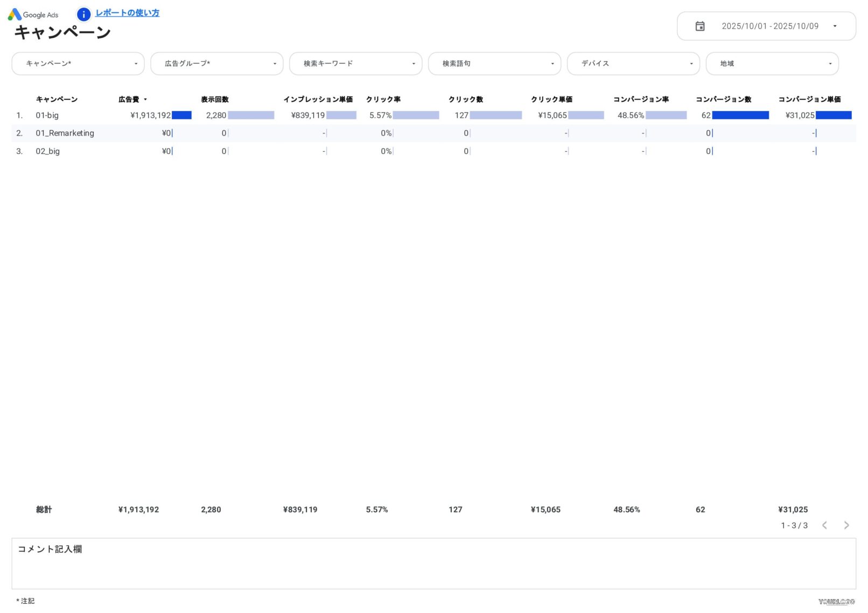Image resolution: width=868 pixels, height=613 pixels.
Task: Click the blue コンバージョン数 bar for 01-big
Action: click(x=740, y=115)
